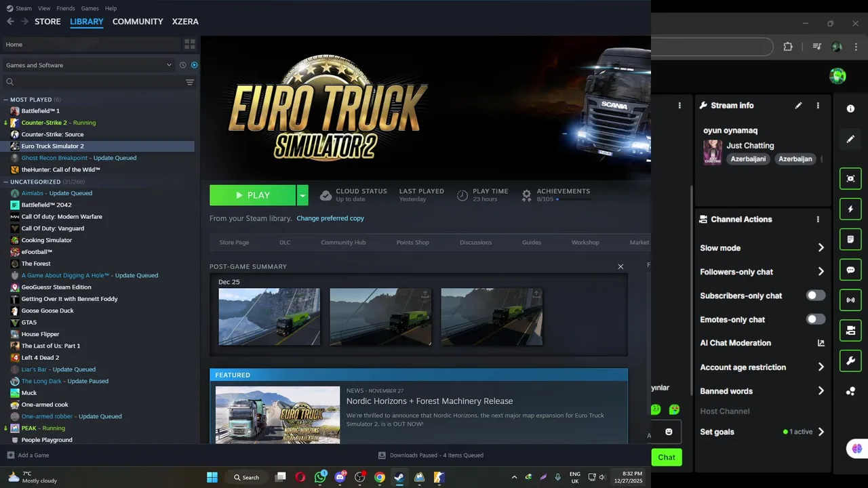Click the camera layout icon in the dashboard sidebar
This screenshot has width=868, height=488.
(850, 330)
